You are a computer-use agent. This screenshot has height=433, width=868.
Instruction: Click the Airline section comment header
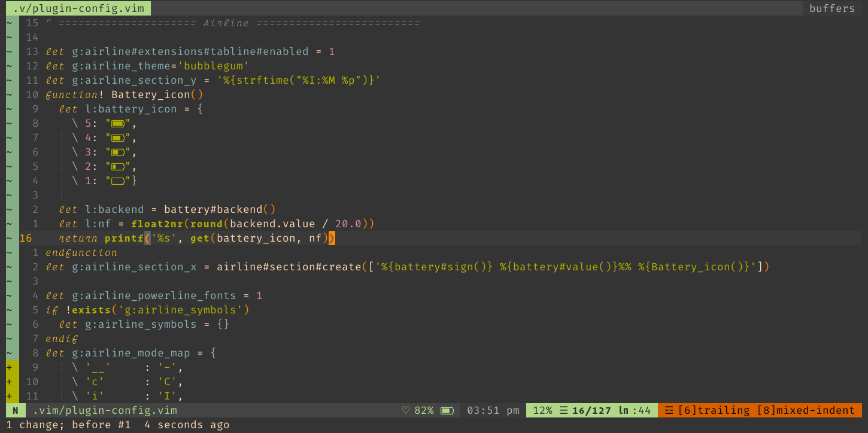tap(233, 23)
